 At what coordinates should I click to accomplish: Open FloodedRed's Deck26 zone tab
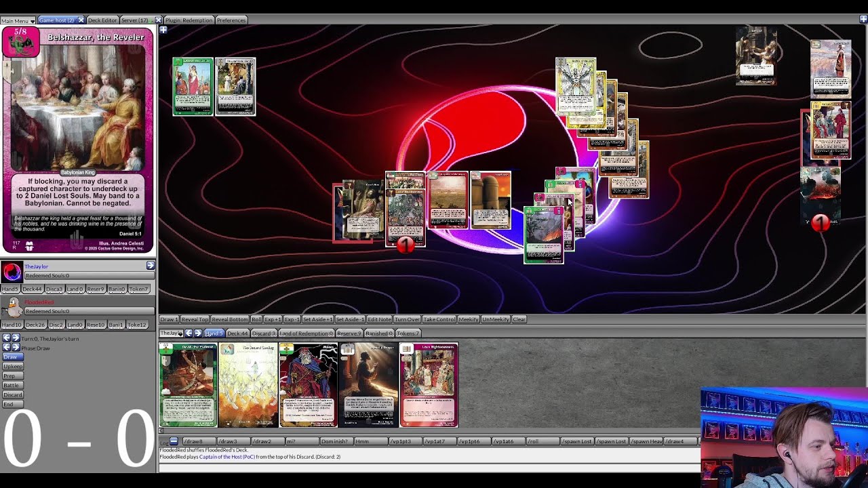pyautogui.click(x=35, y=325)
